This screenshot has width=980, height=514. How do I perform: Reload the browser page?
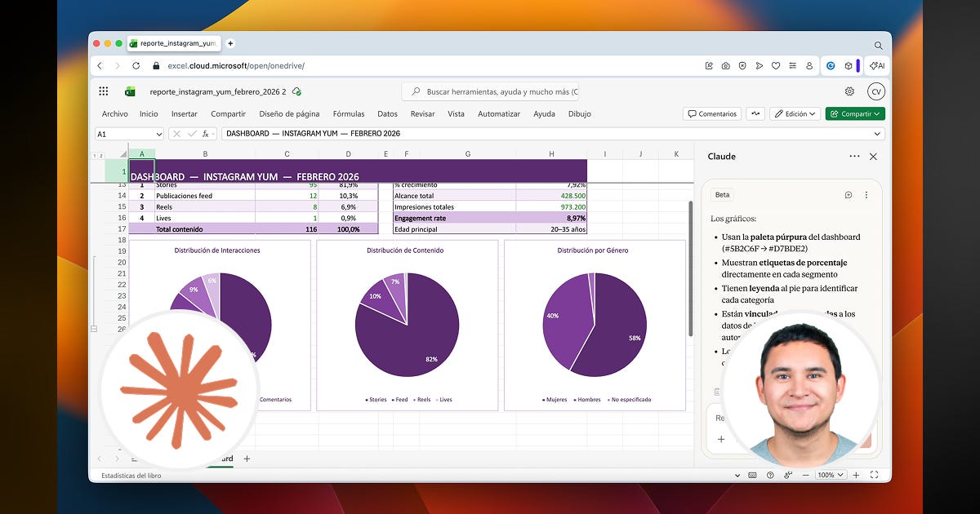[136, 65]
